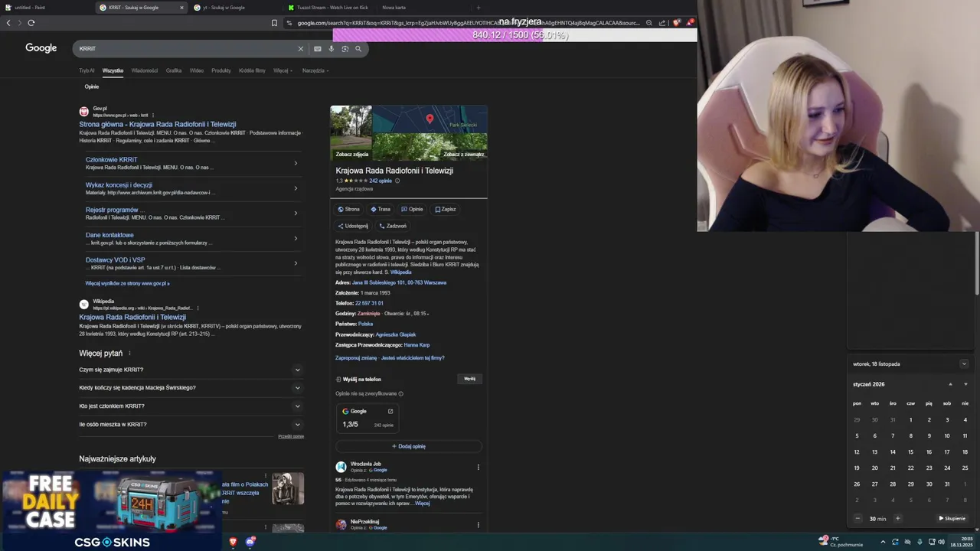Open site settings icon left of URL

(x=289, y=23)
